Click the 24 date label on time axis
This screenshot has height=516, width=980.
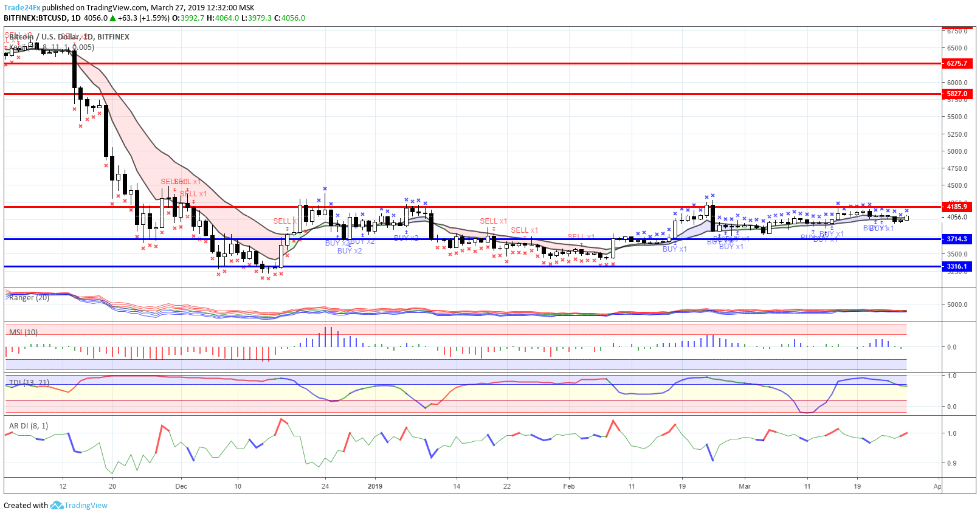pyautogui.click(x=325, y=486)
